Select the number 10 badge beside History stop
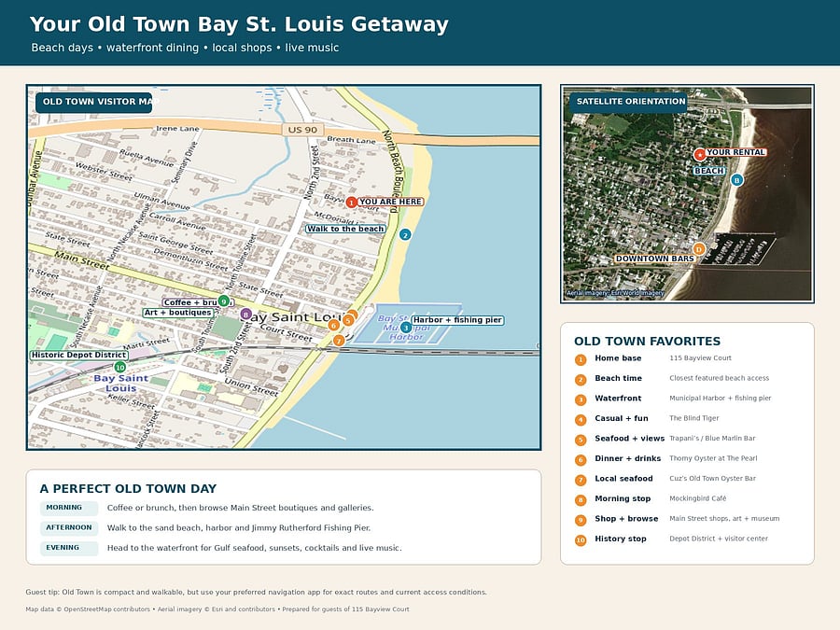The image size is (840, 630). tap(581, 540)
